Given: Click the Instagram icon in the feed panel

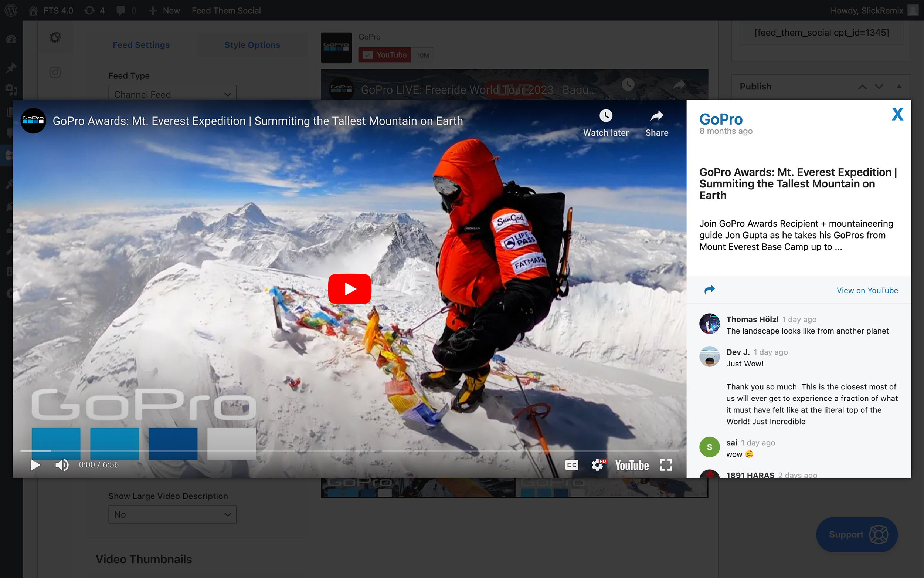Looking at the screenshot, I should [x=55, y=72].
